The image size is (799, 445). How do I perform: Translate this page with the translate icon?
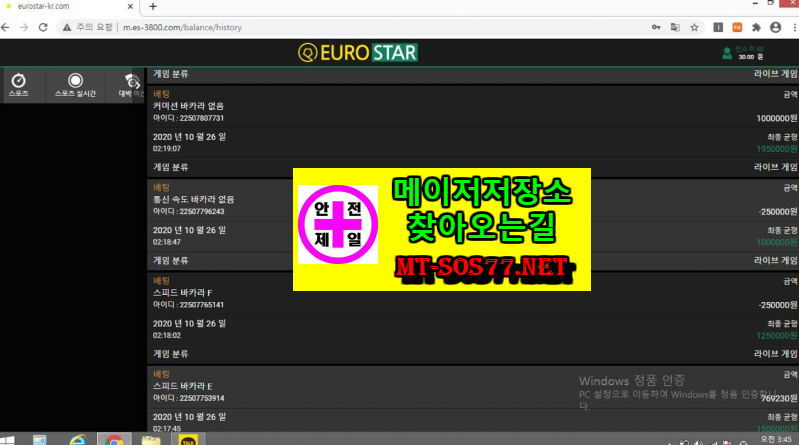pyautogui.click(x=675, y=28)
